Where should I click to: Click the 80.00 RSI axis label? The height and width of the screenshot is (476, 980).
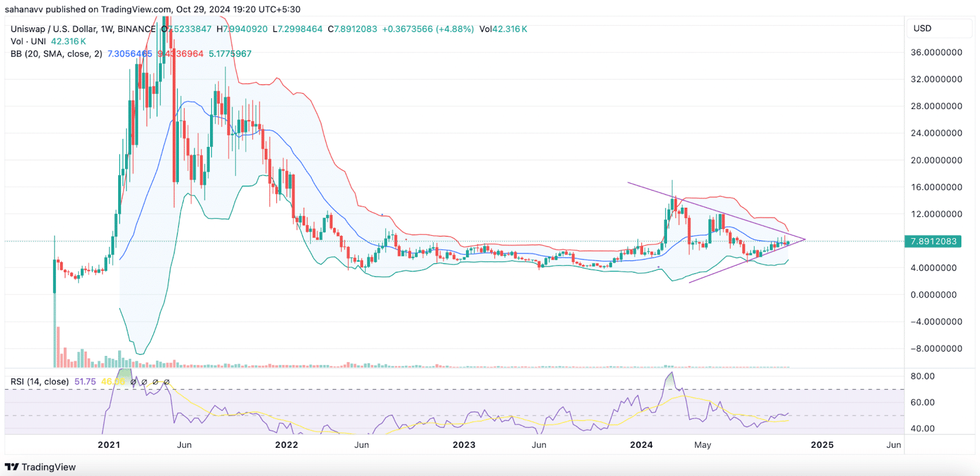click(922, 376)
